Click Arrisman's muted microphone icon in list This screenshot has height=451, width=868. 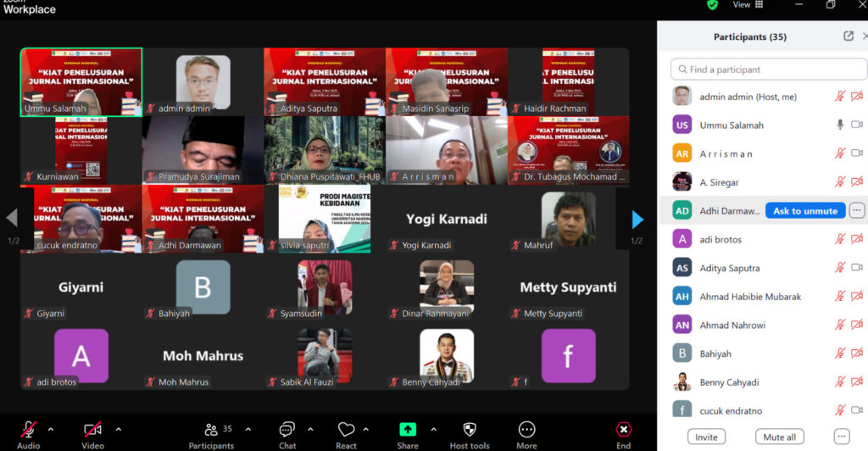[840, 153]
